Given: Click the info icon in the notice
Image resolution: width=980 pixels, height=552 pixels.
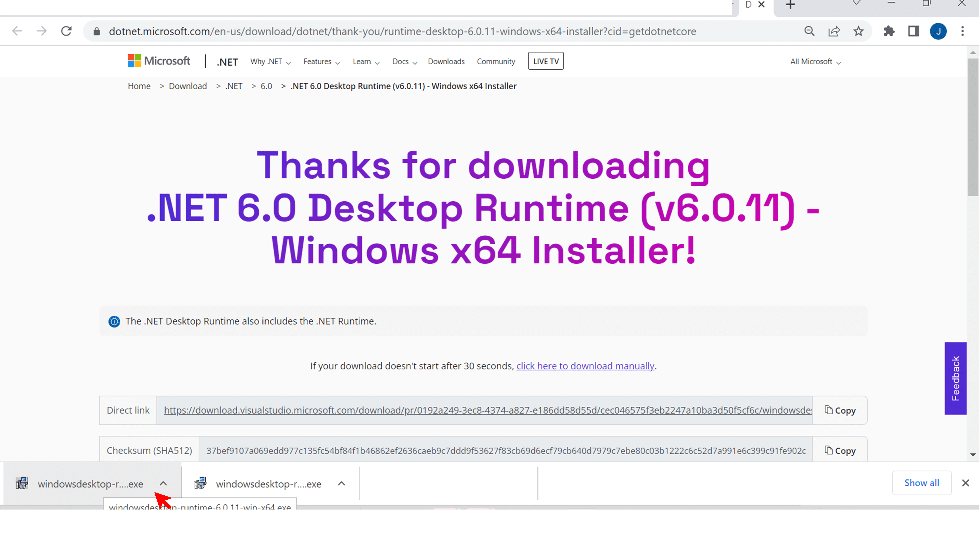Looking at the screenshot, I should pos(114,322).
